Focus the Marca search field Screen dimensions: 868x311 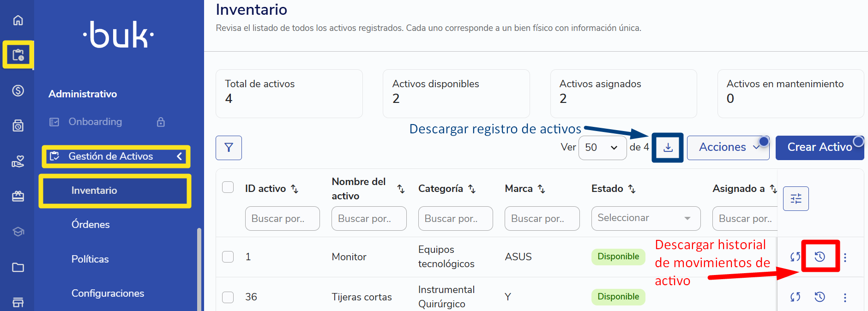pos(542,218)
